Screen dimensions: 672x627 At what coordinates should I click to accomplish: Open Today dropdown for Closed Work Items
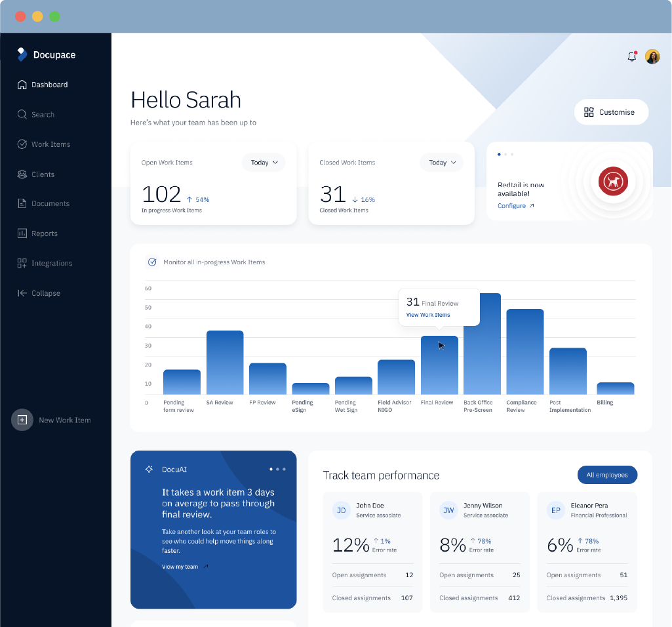442,163
